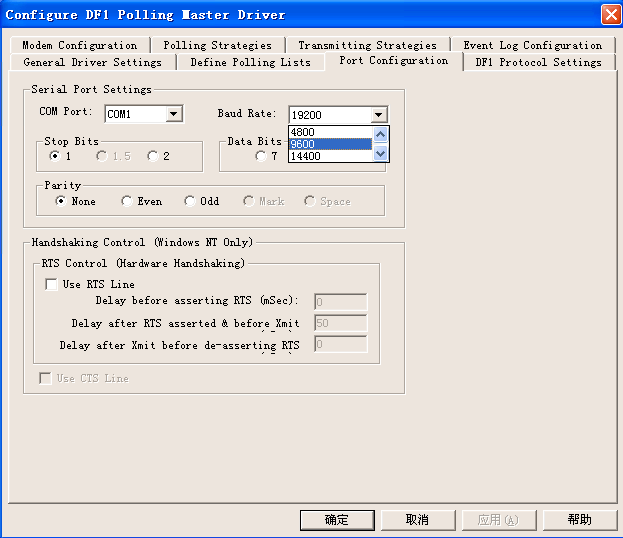
Task: Choose 4800 from baud rate list
Action: [x=330, y=132]
